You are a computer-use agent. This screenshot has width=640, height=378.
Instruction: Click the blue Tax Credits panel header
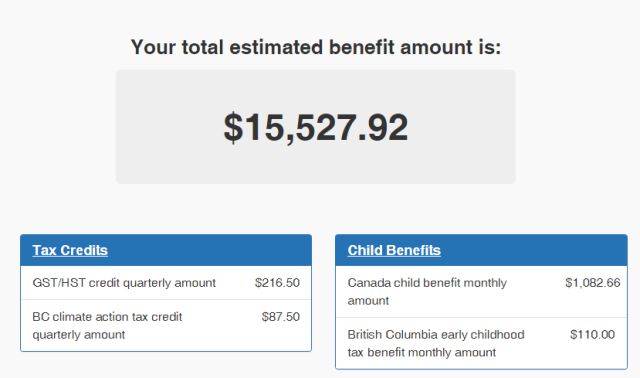tap(166, 250)
